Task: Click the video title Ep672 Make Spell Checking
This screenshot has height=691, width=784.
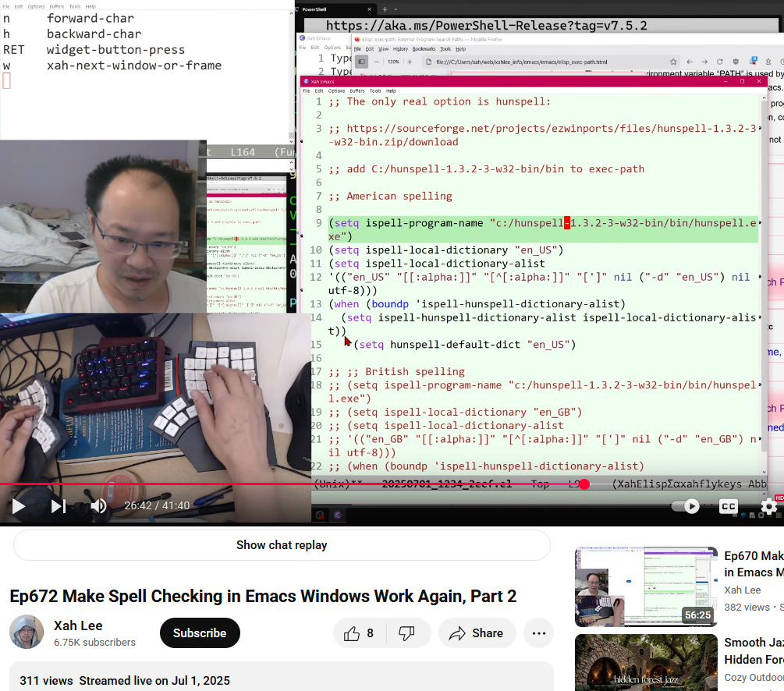Action: [263, 596]
